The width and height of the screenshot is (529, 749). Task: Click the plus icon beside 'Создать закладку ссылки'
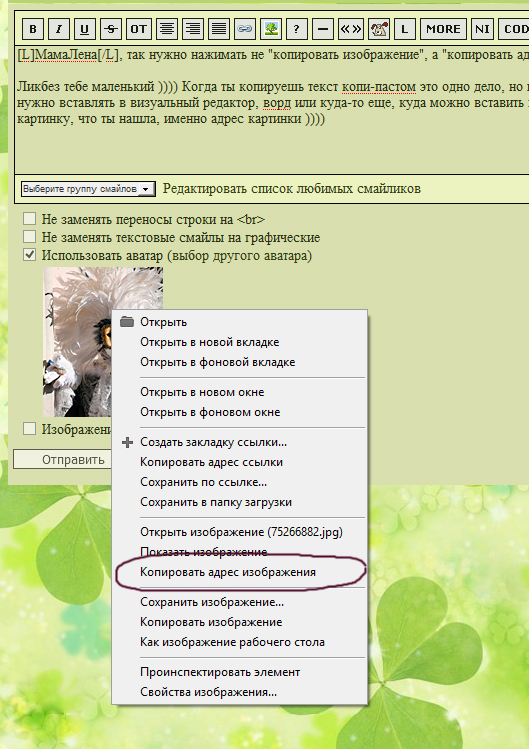[x=127, y=442]
